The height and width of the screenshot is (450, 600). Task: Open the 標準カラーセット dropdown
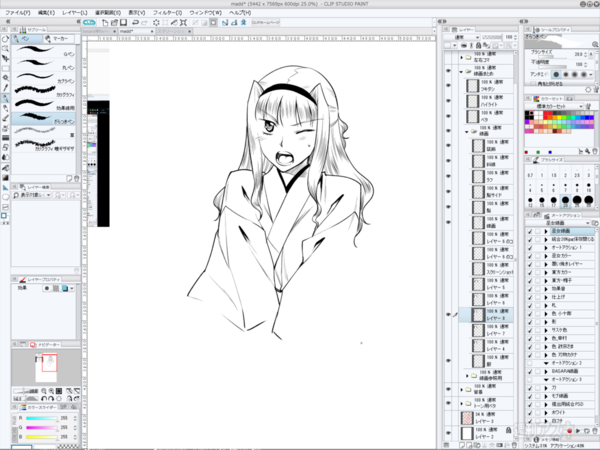point(554,106)
